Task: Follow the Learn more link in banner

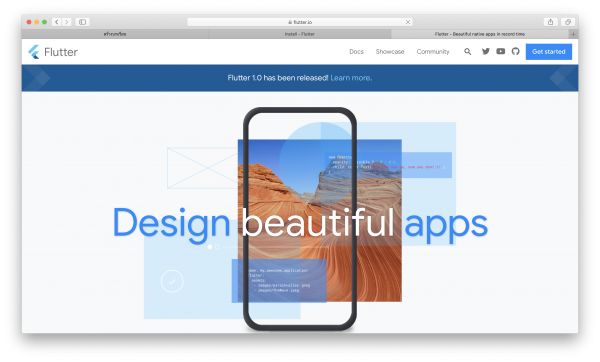Action: point(350,78)
